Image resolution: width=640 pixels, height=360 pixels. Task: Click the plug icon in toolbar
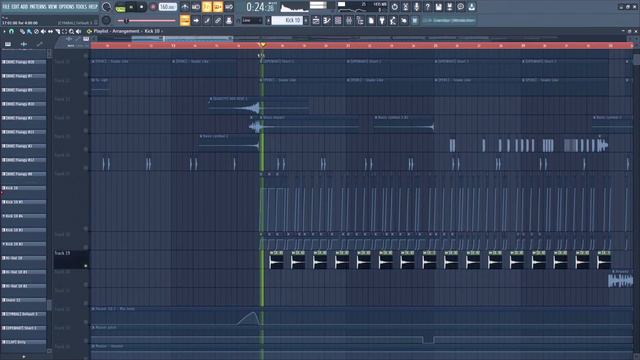(x=382, y=20)
